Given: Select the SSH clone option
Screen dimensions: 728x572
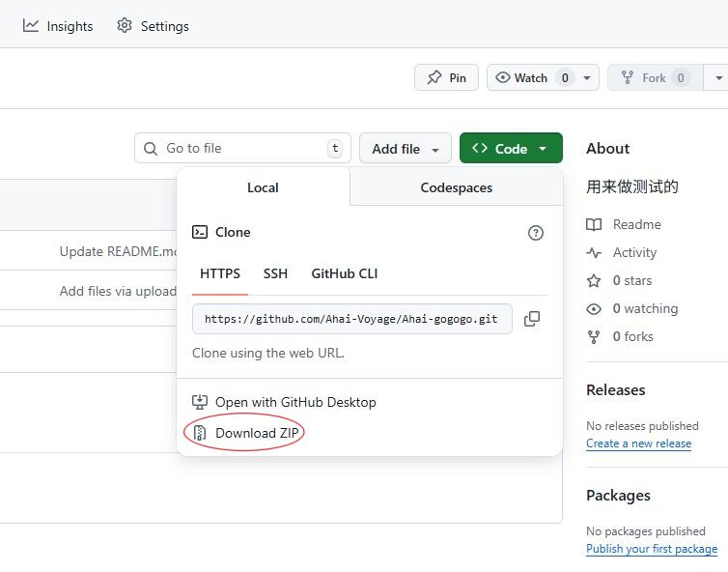Looking at the screenshot, I should point(275,273).
